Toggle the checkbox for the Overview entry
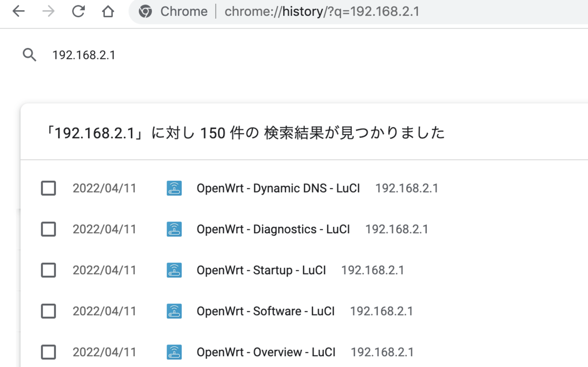The height and width of the screenshot is (367, 588). (x=48, y=352)
